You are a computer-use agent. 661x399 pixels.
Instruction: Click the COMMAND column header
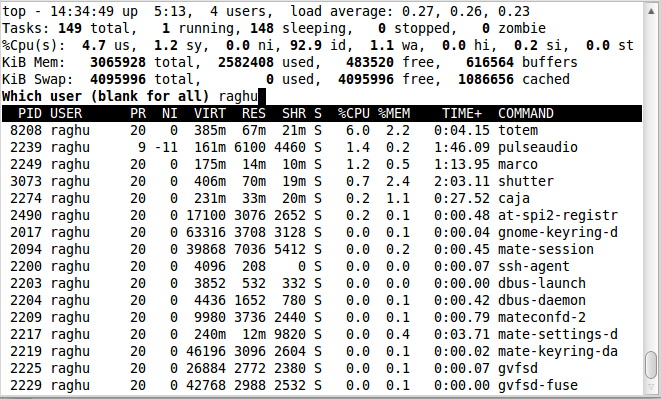526,113
